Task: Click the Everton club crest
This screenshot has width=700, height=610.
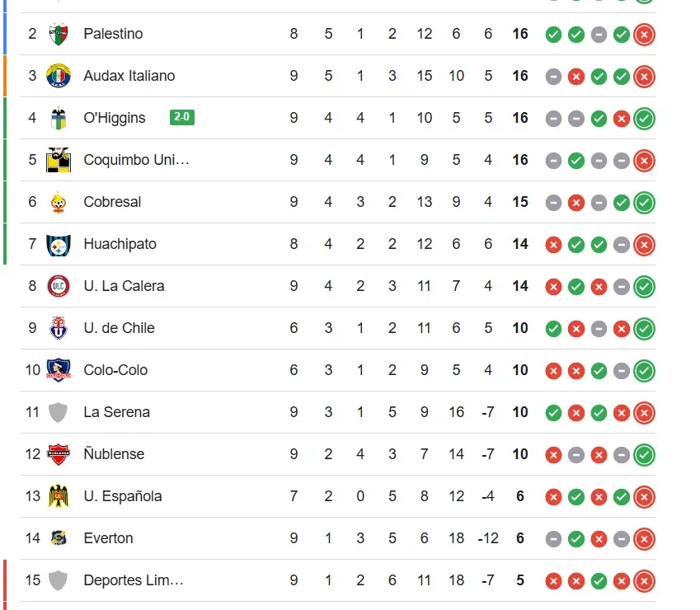Action: [x=58, y=538]
